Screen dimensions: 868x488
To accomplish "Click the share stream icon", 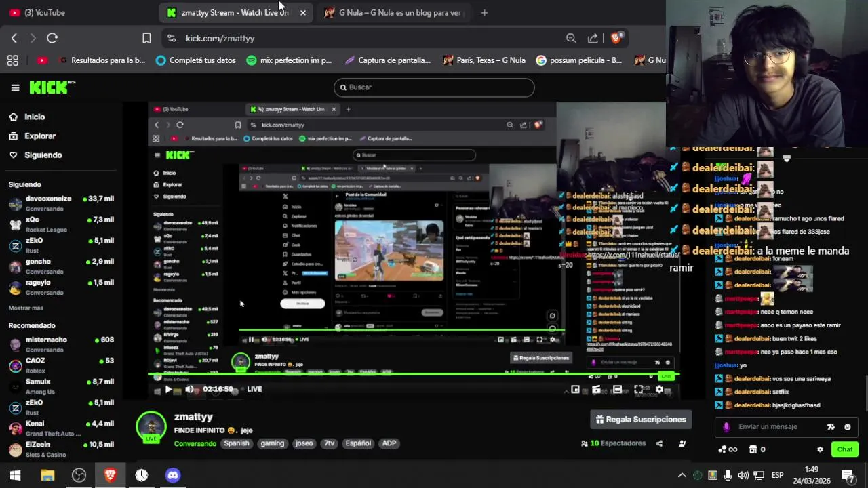I will tap(659, 443).
